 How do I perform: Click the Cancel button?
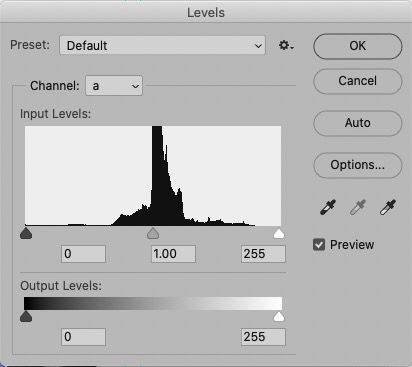[x=358, y=81]
